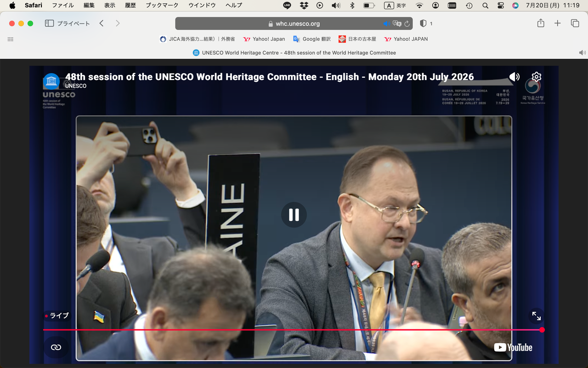Open the プライベート tab group menu

click(x=73, y=23)
